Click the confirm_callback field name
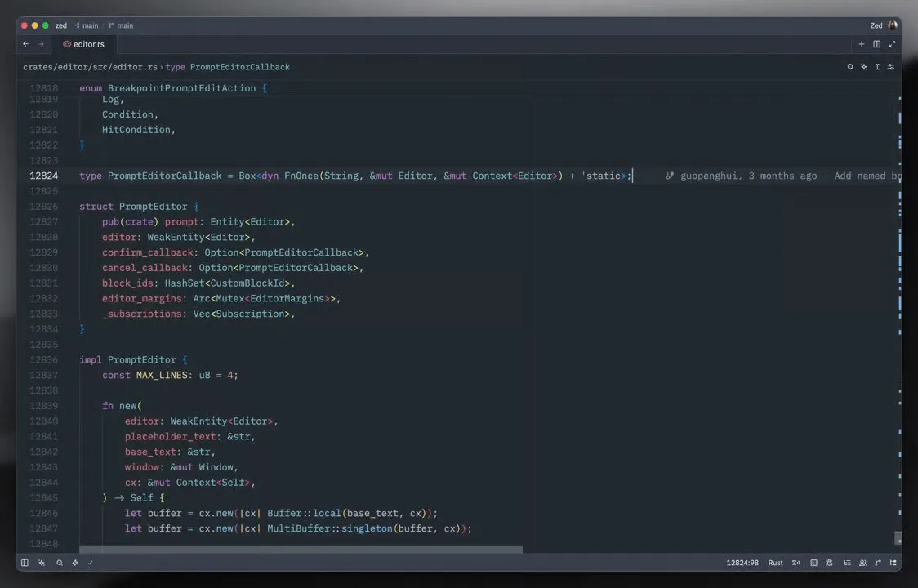 (x=148, y=252)
